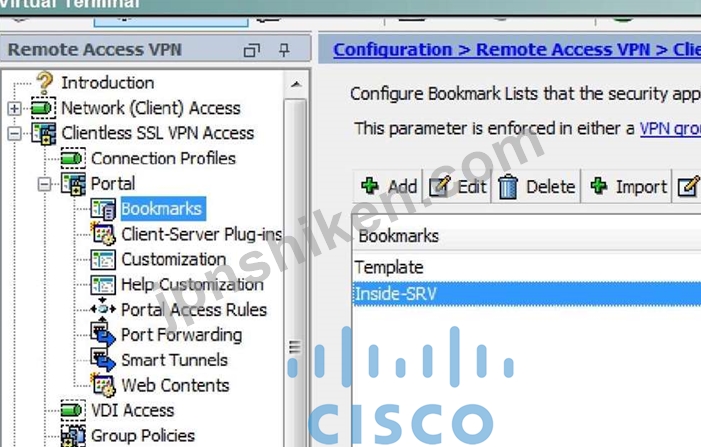Add a new bookmark list
This screenshot has width=701, height=447.
(x=389, y=186)
